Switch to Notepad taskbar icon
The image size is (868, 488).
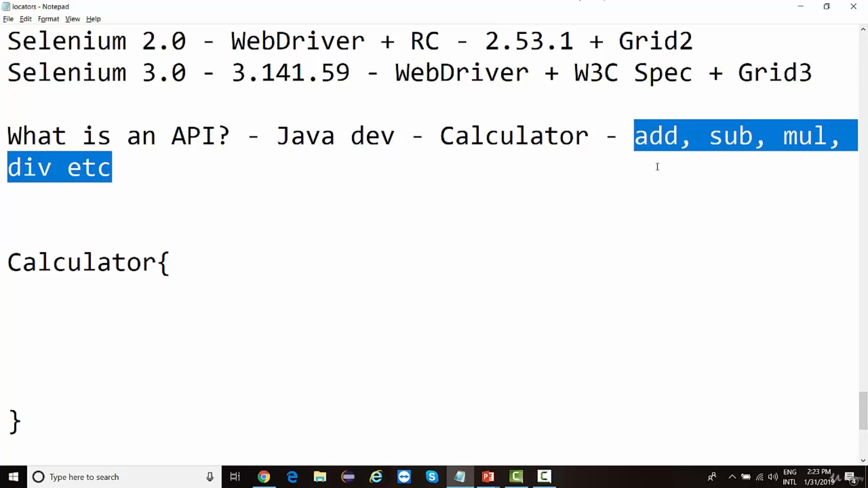[460, 477]
